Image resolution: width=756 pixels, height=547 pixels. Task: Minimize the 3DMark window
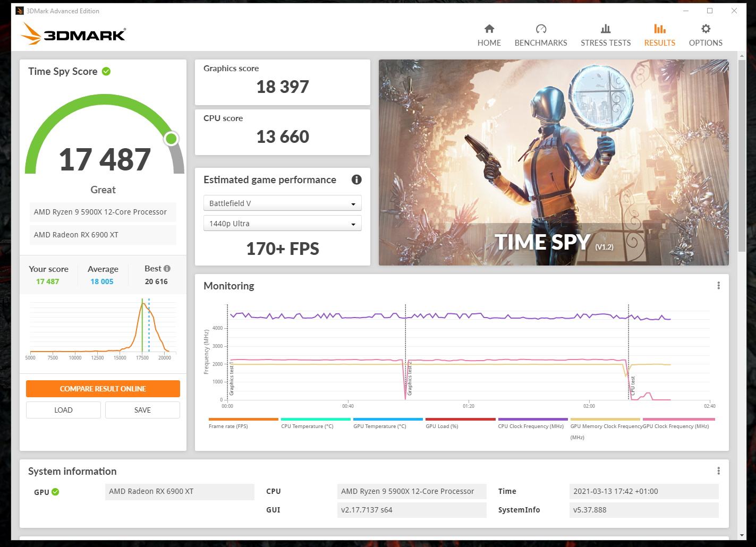tap(685, 11)
